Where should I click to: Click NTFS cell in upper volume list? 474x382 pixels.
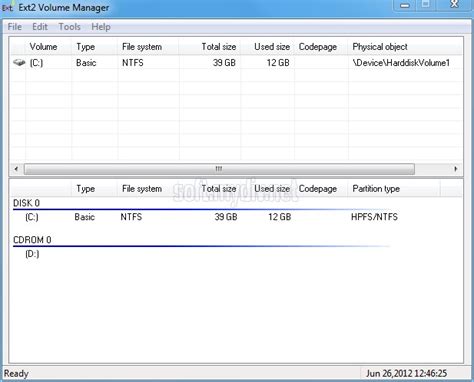(133, 63)
